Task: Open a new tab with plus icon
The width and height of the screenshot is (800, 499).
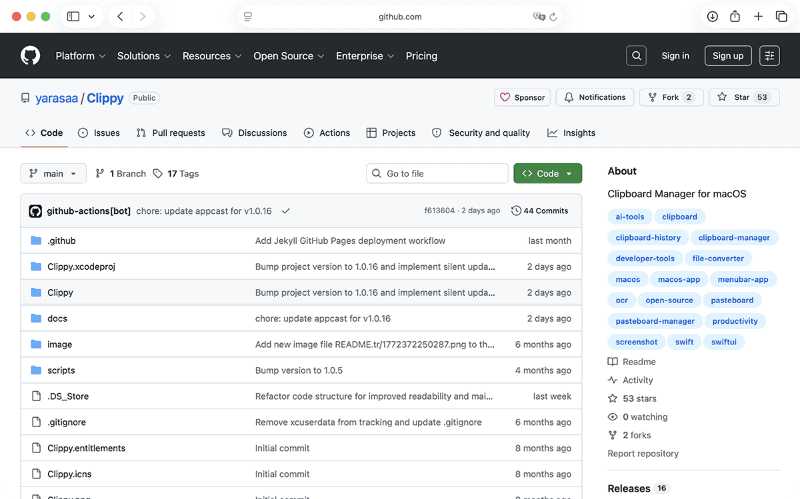Action: tap(758, 16)
